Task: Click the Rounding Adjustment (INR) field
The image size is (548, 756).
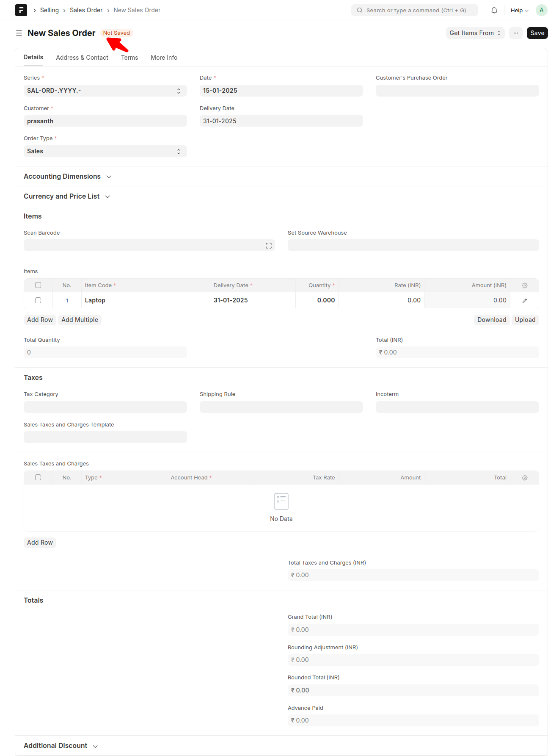Action: click(x=413, y=660)
